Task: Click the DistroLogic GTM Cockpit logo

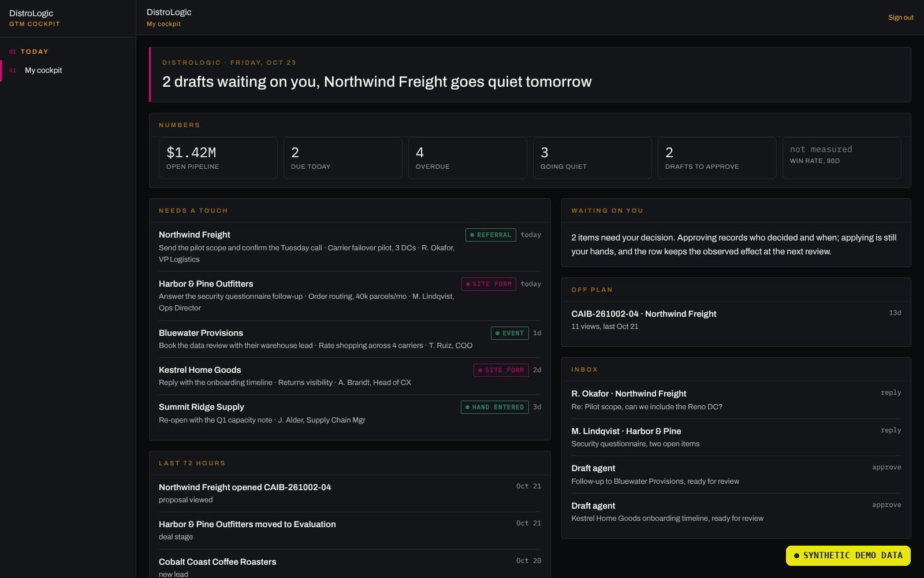Action: click(35, 18)
